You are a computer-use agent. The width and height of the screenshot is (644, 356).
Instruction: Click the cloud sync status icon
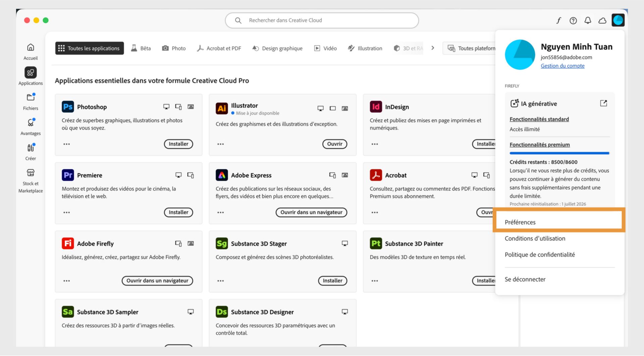(602, 21)
